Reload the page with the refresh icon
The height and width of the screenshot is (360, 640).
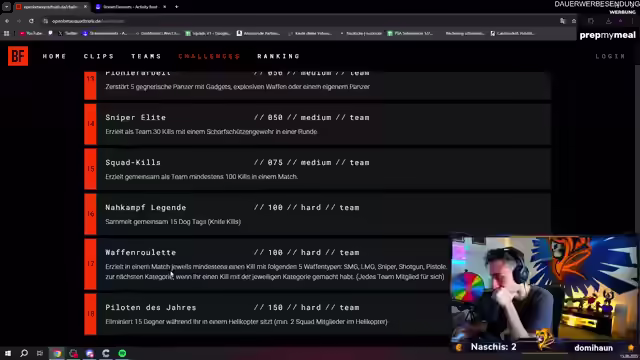(31, 21)
